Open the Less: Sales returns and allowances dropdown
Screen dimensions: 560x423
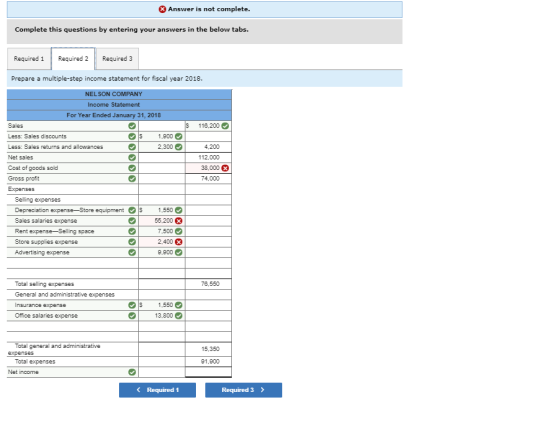(72, 147)
